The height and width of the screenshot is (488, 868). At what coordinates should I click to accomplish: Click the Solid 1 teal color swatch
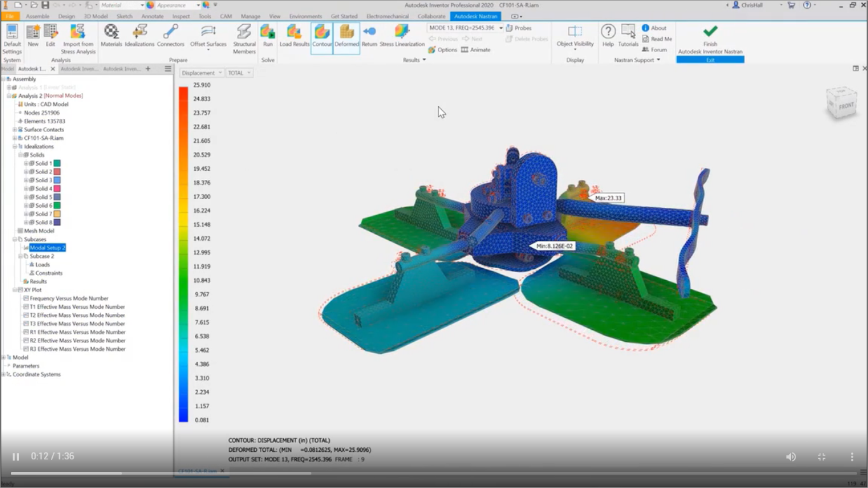tap(57, 163)
